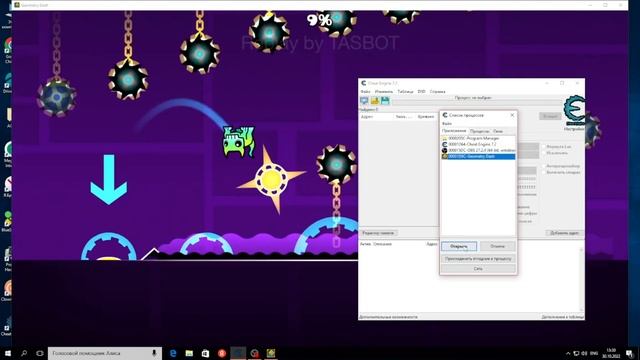Click Присоединить отладчик к процессу button
The height and width of the screenshot is (360, 640).
click(478, 259)
